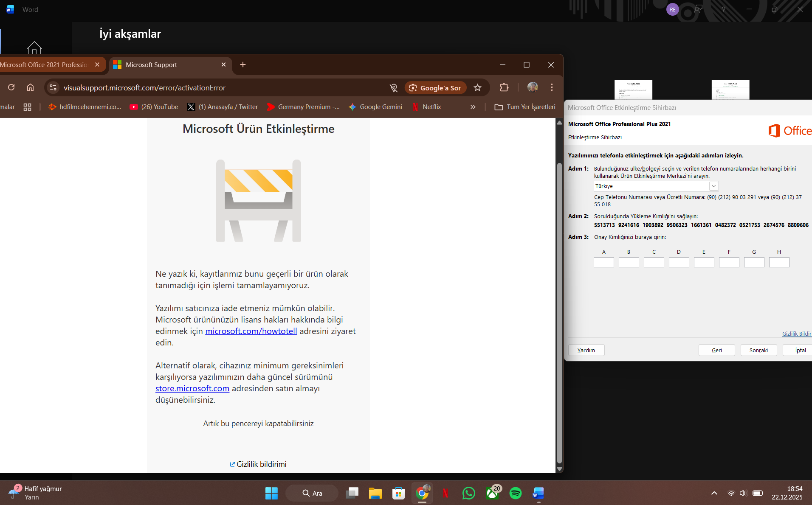Click confirmation ID field B
The width and height of the screenshot is (812, 505).
tap(629, 262)
